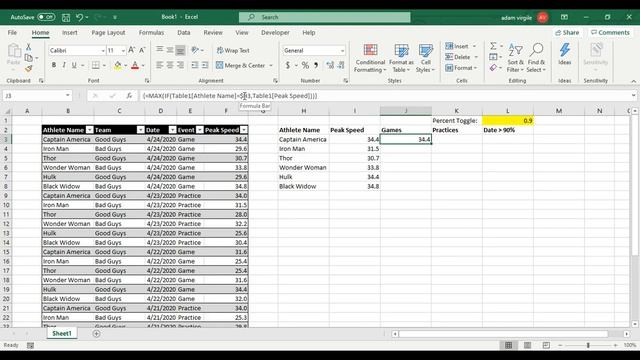
Task: Open Merge & Center dropdown arrow
Action: coord(271,66)
